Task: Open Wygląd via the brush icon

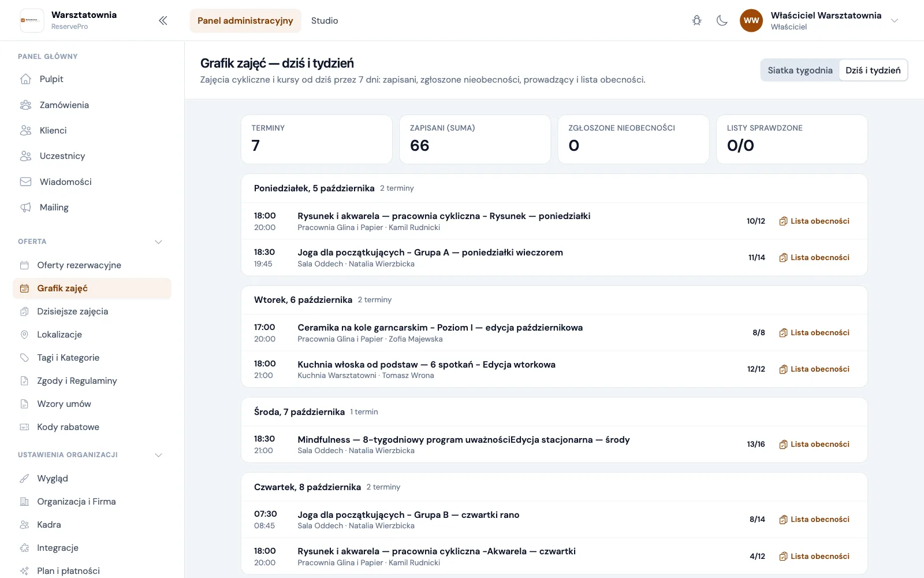Action: (24, 479)
